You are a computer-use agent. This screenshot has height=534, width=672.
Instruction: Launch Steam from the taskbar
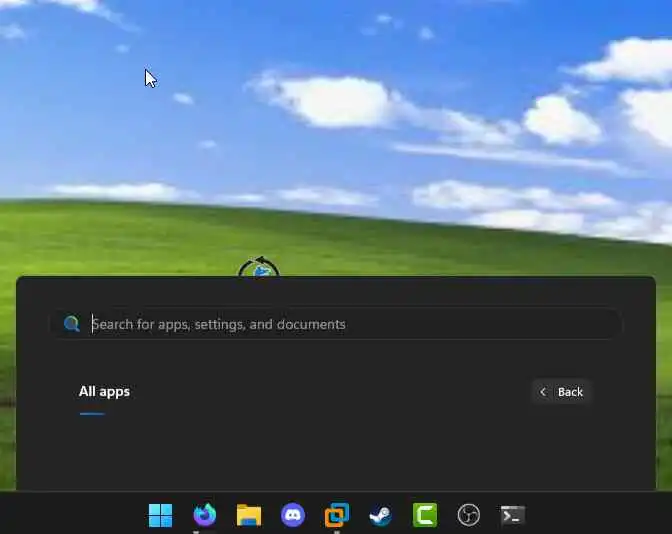click(381, 515)
